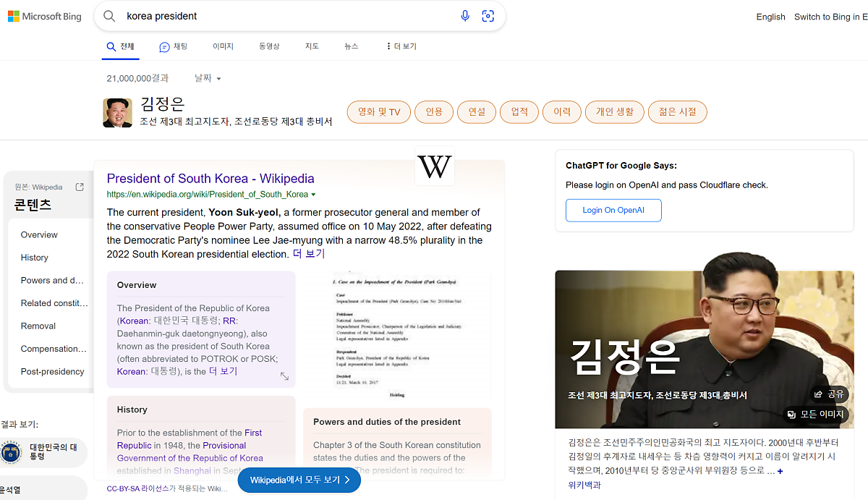Viewport: 868px width, 500px height.
Task: Open visual search camera icon
Action: coord(488,16)
